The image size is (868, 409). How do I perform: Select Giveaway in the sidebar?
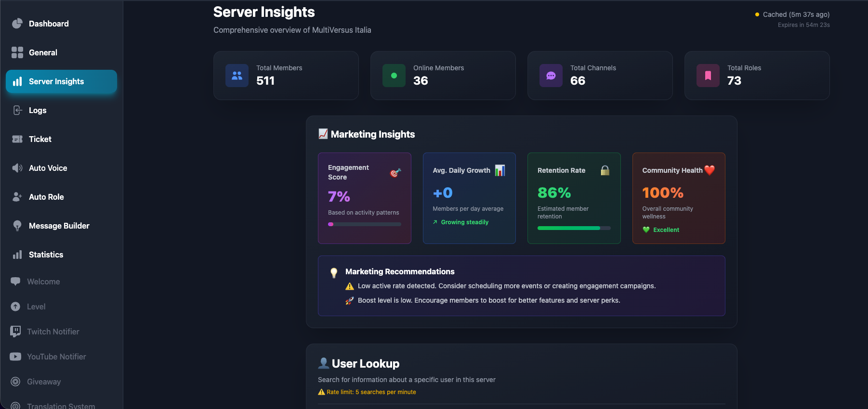[44, 382]
